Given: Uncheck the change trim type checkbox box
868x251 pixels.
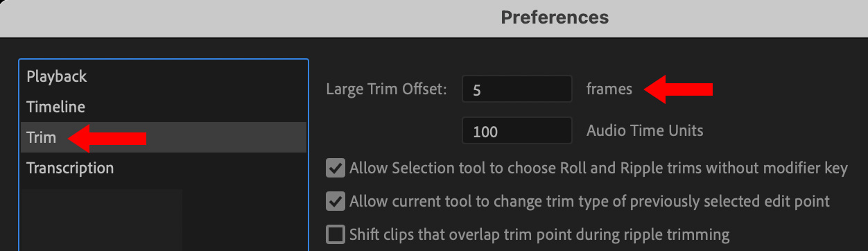Looking at the screenshot, I should pos(336,202).
